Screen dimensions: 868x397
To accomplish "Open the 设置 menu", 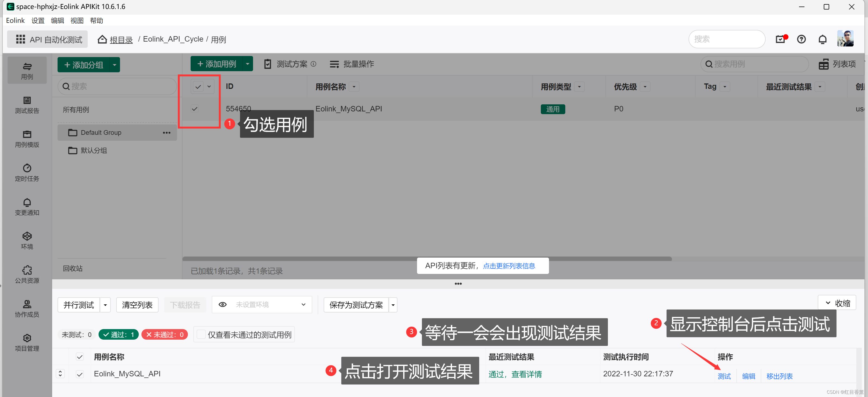I will tap(38, 21).
